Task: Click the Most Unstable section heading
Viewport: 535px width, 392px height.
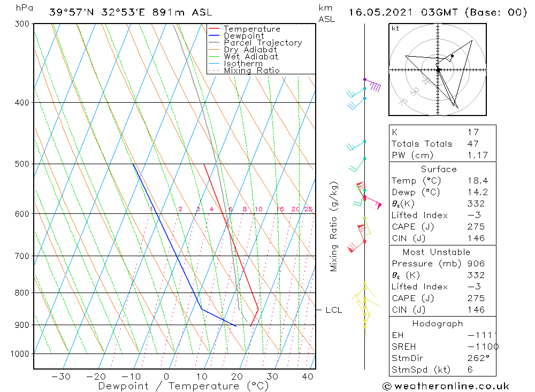Action: coord(437,252)
